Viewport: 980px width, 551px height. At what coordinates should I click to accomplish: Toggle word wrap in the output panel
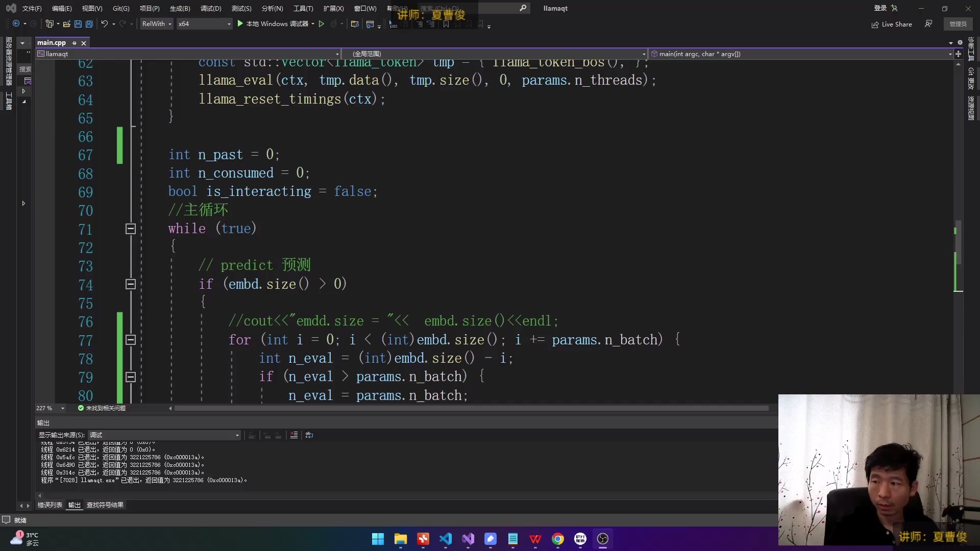tap(309, 435)
